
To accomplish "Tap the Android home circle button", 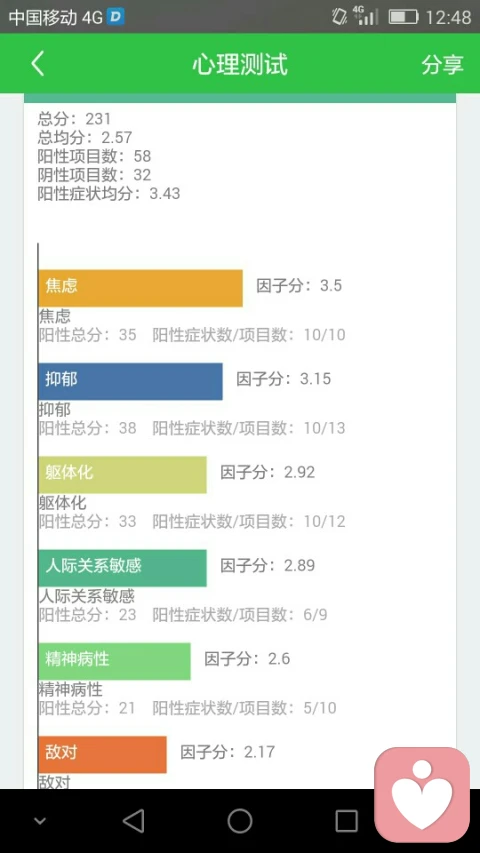I will (x=239, y=821).
